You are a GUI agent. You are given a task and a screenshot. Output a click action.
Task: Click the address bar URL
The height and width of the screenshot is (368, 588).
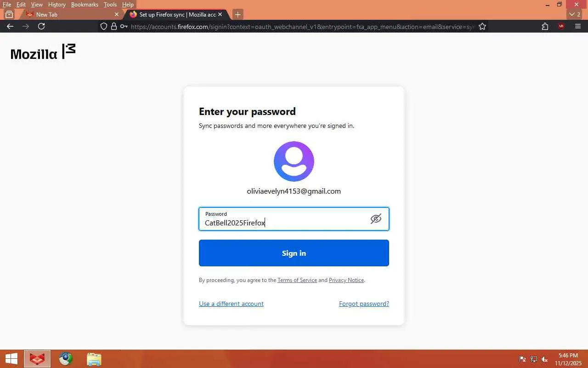pyautogui.click(x=302, y=27)
